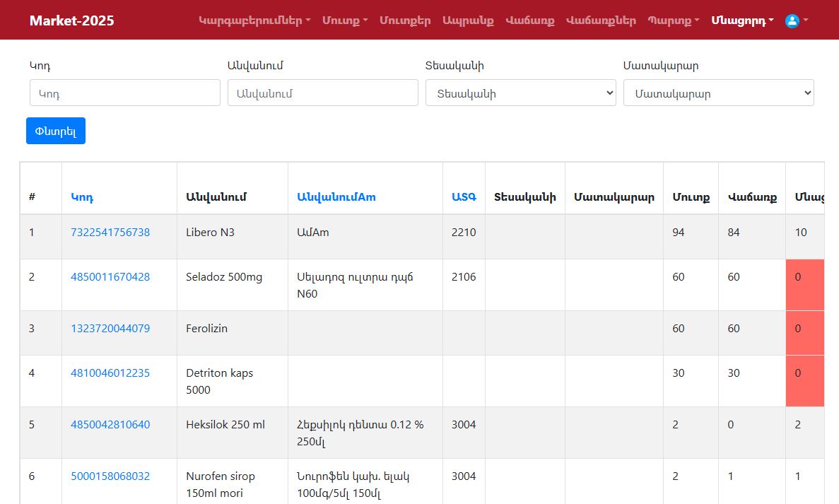Open the Մատակարար filter select box
The height and width of the screenshot is (504, 839).
pos(719,93)
